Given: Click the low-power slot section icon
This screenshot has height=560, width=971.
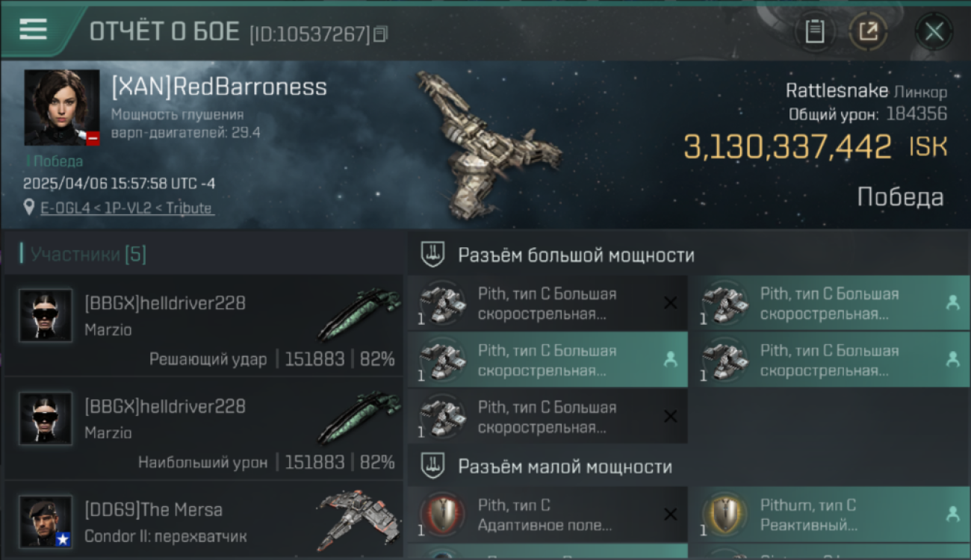Looking at the screenshot, I should pos(433,467).
